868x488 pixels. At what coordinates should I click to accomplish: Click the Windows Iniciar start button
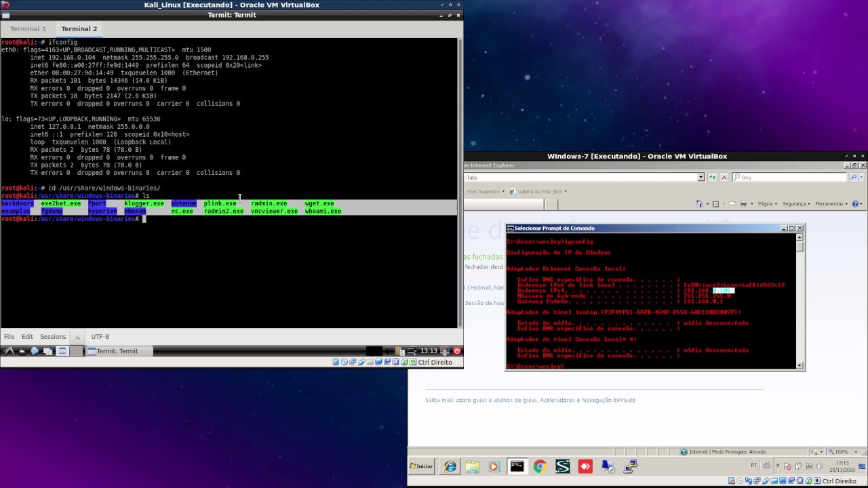422,466
